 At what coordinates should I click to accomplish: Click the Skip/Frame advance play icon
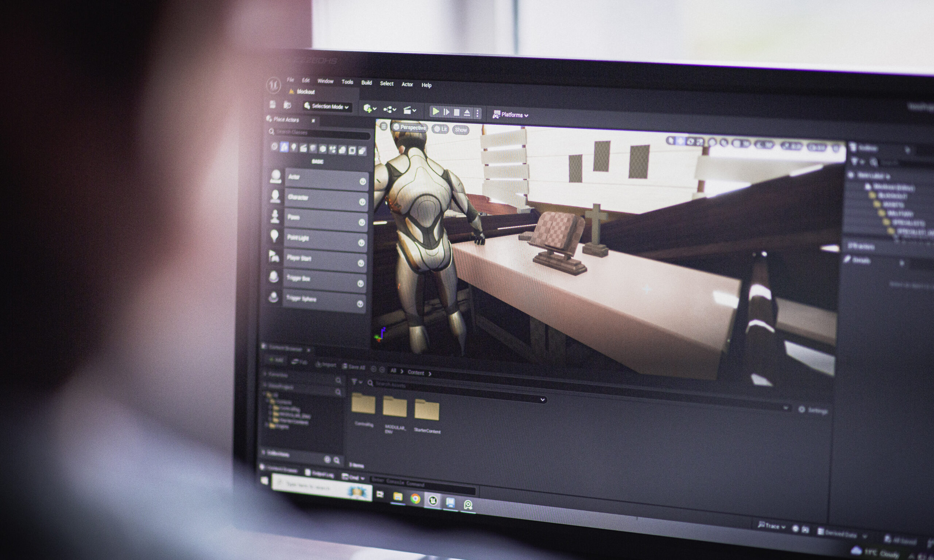446,112
